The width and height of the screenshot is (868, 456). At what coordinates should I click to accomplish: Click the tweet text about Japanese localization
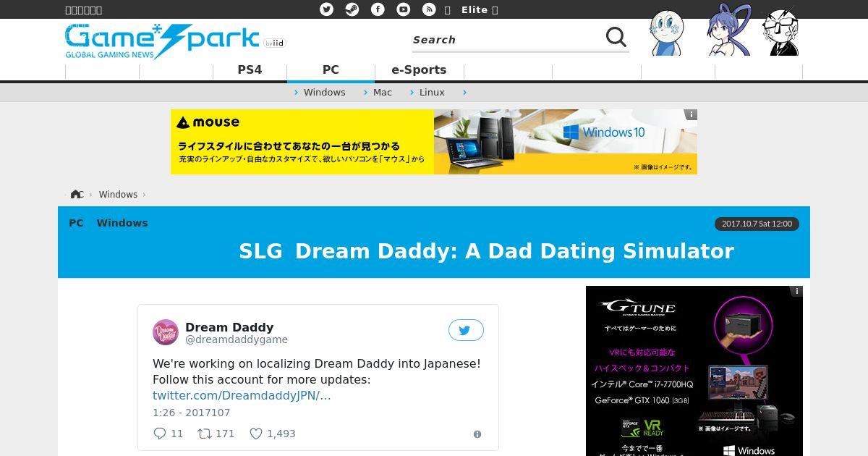(317, 371)
